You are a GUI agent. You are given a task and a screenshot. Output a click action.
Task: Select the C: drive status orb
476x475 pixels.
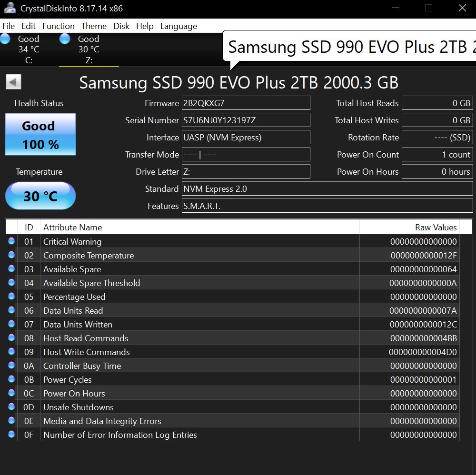tap(5, 39)
